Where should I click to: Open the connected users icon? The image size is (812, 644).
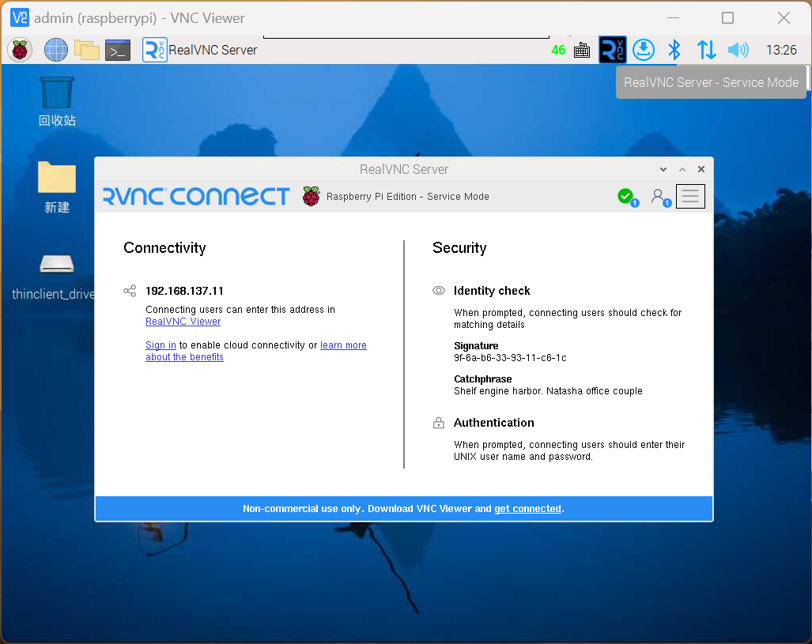coord(661,198)
